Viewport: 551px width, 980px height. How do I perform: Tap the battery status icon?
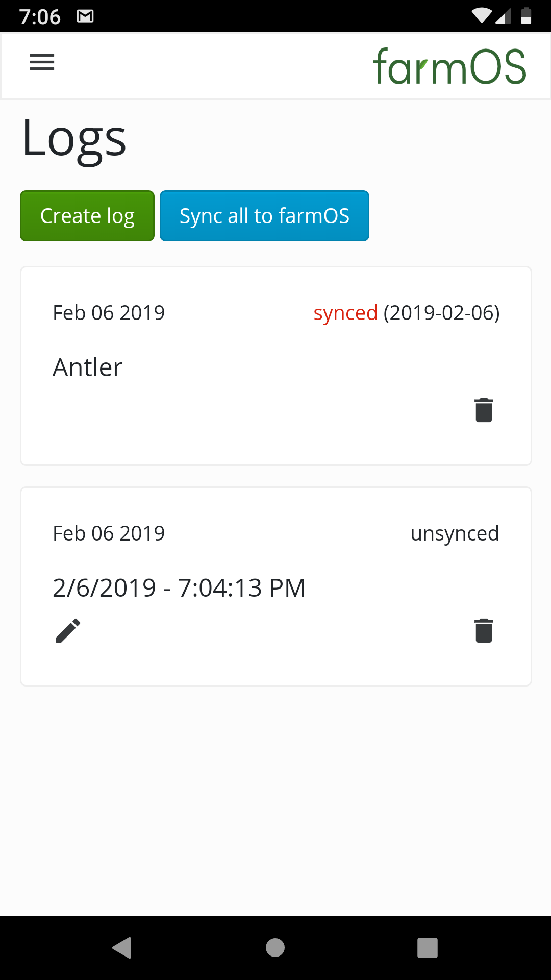(526, 16)
